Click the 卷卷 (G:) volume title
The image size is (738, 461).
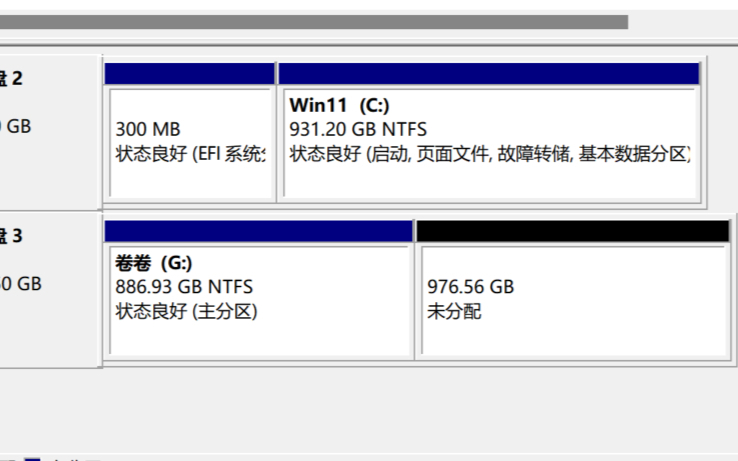click(x=154, y=263)
